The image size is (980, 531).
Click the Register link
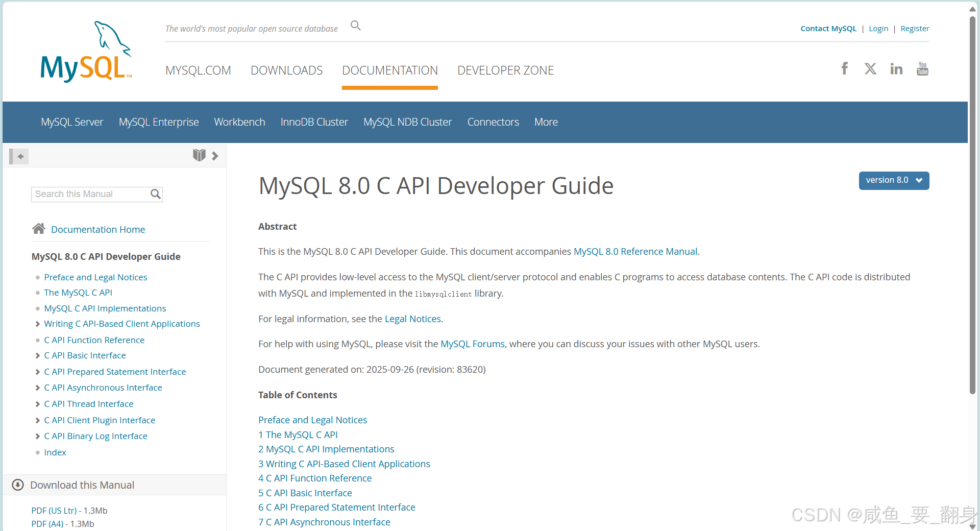[915, 29]
